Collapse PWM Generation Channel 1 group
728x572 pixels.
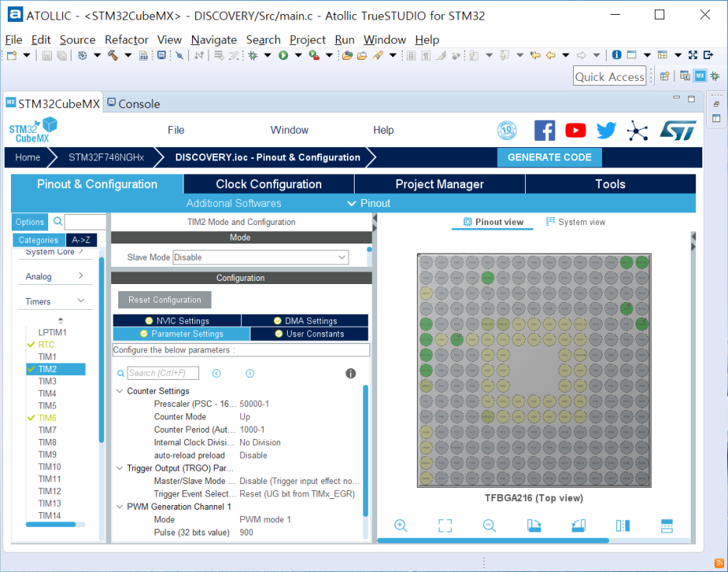pos(120,507)
